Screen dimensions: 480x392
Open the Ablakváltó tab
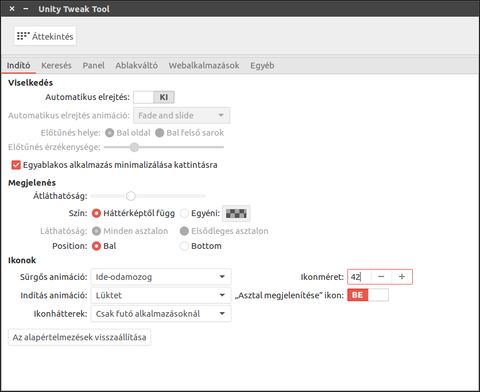(x=137, y=65)
